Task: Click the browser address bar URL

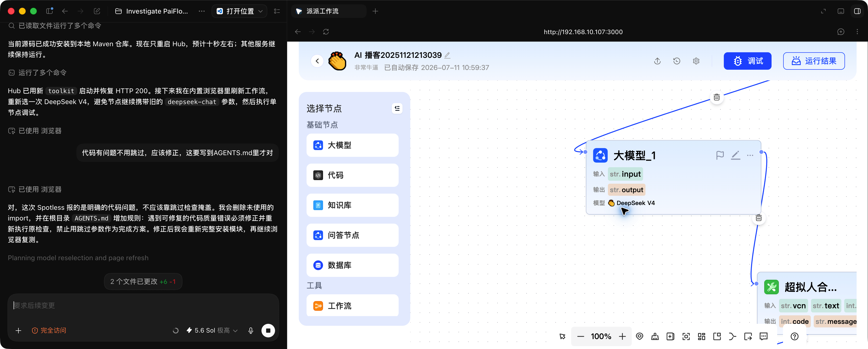Action: click(583, 32)
